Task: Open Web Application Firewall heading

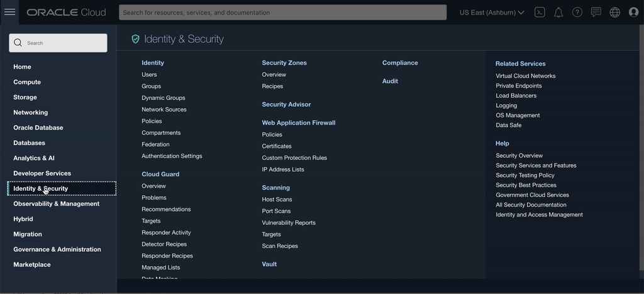Action: coord(299,123)
